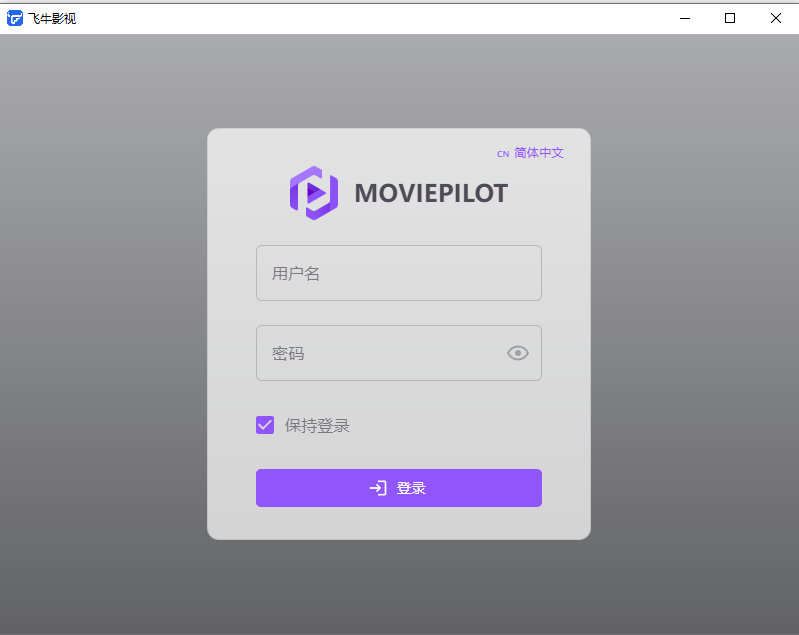Uncheck the 保持登录 checkbox
The width and height of the screenshot is (799, 635).
click(x=265, y=425)
